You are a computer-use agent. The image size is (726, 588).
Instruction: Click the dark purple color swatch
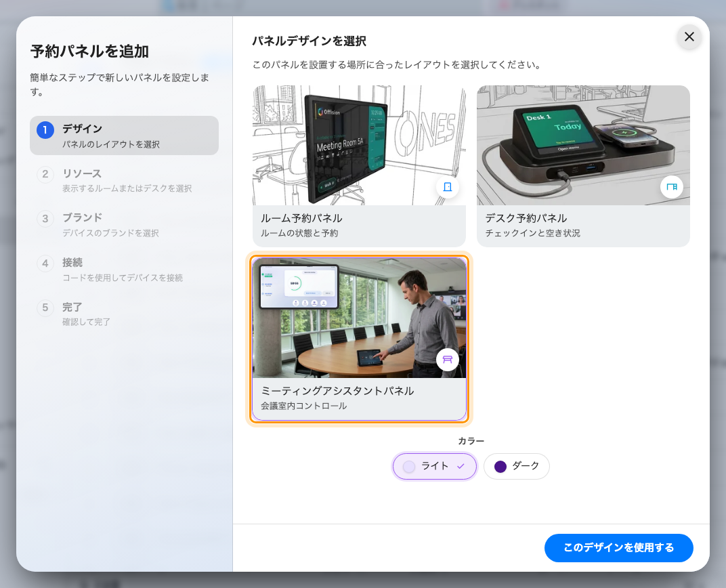pos(500,467)
